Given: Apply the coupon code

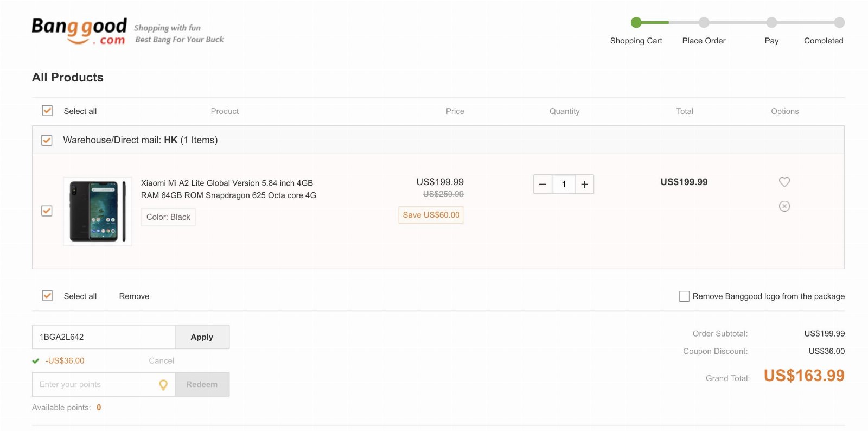Looking at the screenshot, I should (202, 337).
